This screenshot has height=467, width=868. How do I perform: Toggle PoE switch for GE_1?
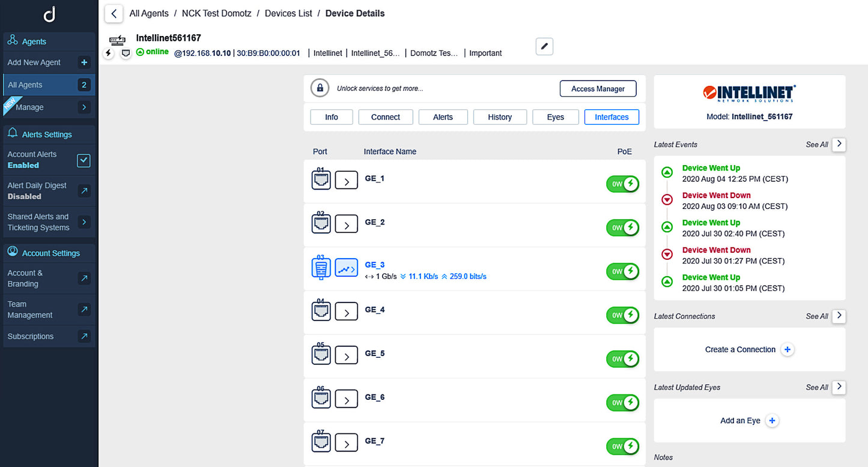tap(622, 184)
